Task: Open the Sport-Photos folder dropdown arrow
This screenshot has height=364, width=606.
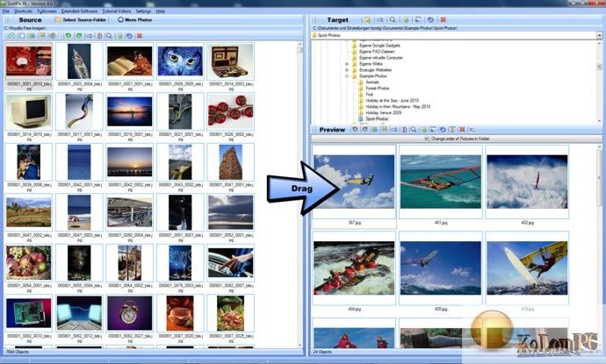Action: (599, 35)
